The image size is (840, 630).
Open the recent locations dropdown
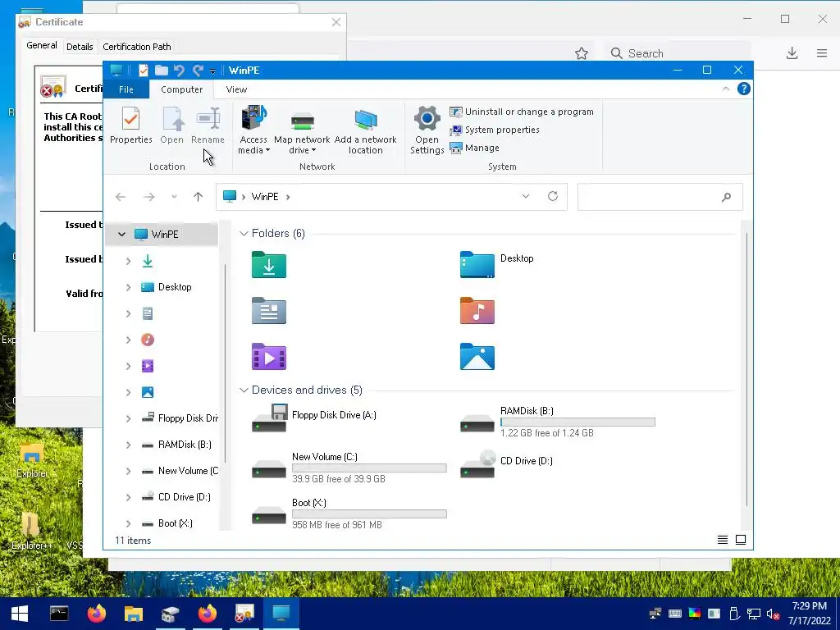tap(174, 197)
